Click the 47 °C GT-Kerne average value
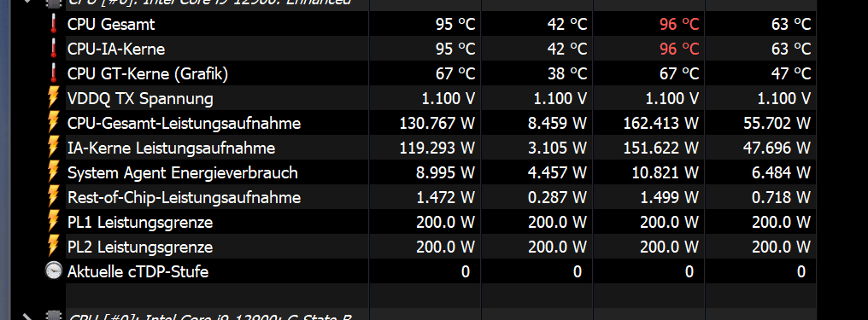 791,73
